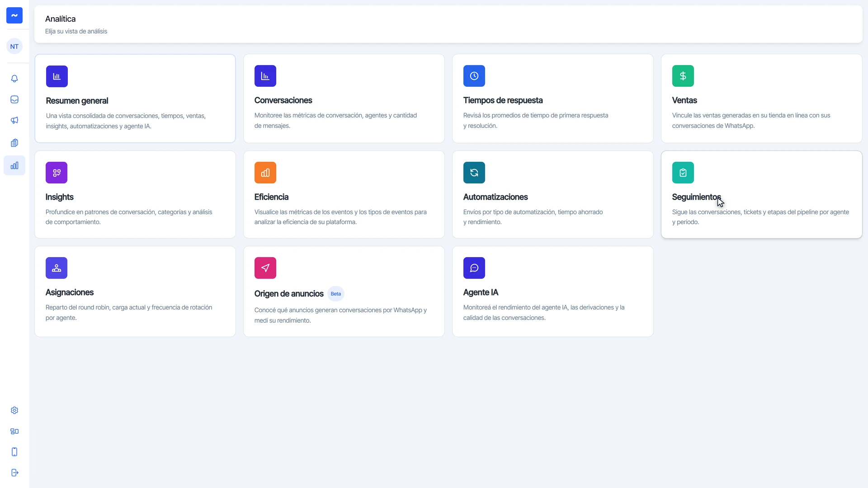Click Asignaciones round robin description text

click(129, 313)
